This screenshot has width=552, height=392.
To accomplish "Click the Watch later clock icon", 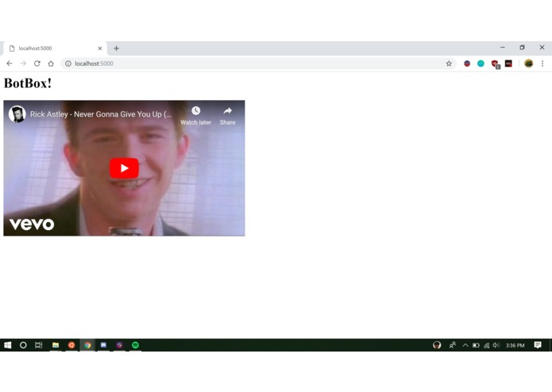I will (x=195, y=111).
